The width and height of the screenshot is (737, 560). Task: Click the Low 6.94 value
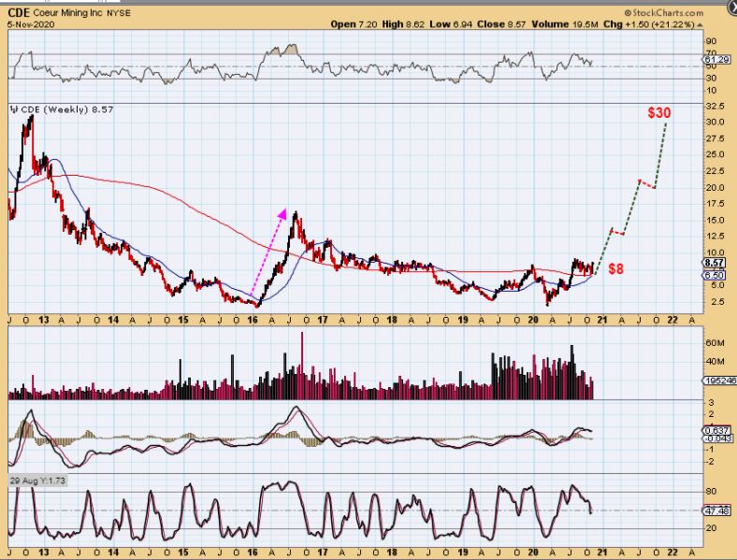(x=450, y=24)
